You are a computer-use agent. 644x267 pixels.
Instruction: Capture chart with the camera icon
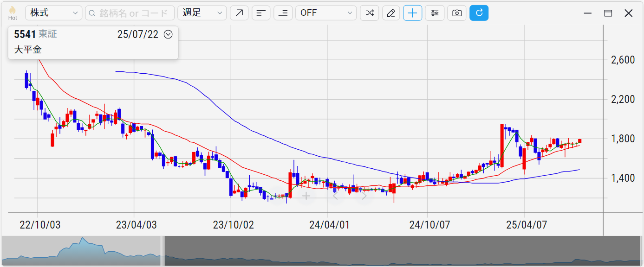pyautogui.click(x=457, y=13)
